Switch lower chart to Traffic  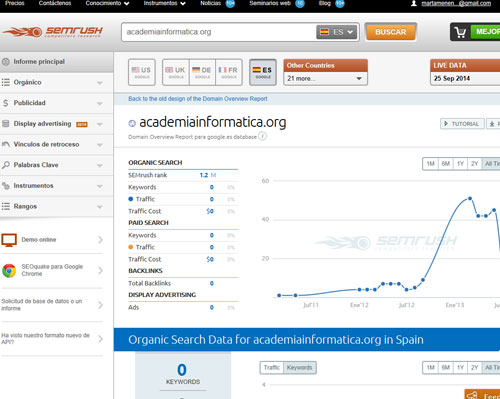(272, 368)
